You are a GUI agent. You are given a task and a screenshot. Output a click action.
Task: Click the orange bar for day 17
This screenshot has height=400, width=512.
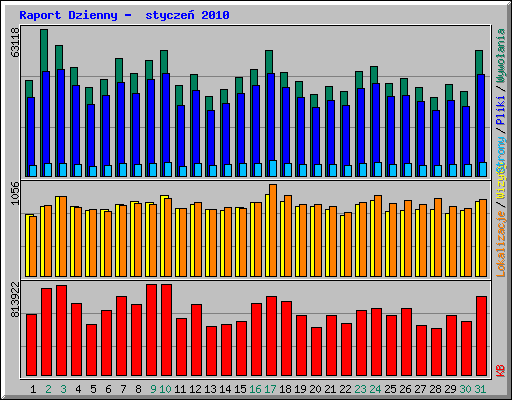tap(273, 230)
